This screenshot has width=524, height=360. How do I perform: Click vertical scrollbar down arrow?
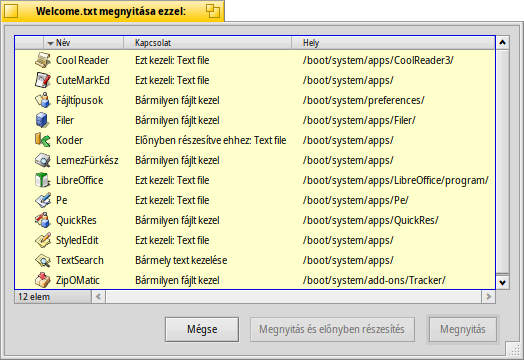[503, 283]
